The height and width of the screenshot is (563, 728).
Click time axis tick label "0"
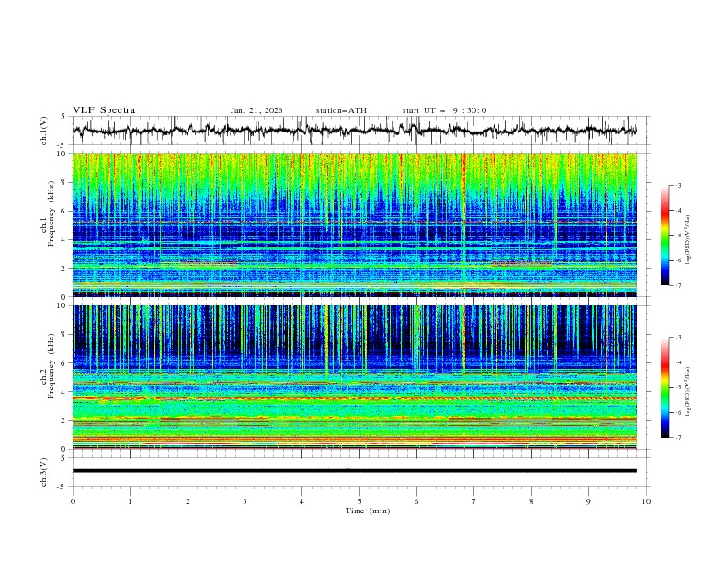click(73, 501)
